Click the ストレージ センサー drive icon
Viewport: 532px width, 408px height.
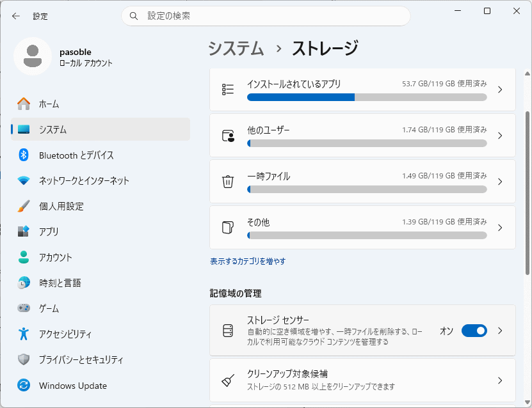(228, 331)
